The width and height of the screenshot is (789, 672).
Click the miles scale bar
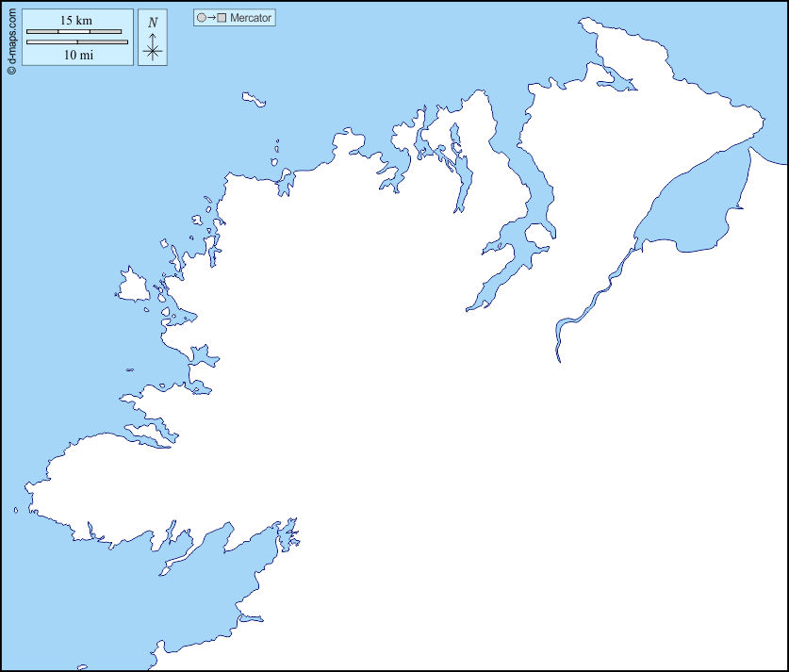pos(77,42)
